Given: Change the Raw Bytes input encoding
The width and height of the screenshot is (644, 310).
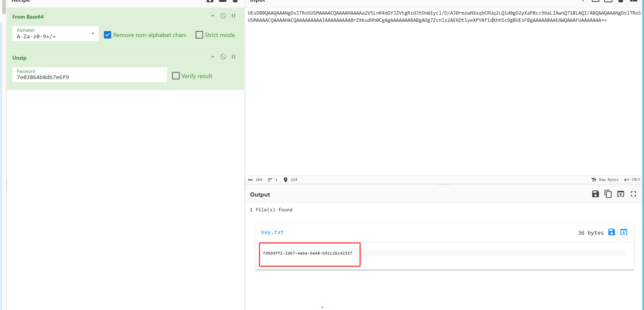Looking at the screenshot, I should tap(605, 180).
